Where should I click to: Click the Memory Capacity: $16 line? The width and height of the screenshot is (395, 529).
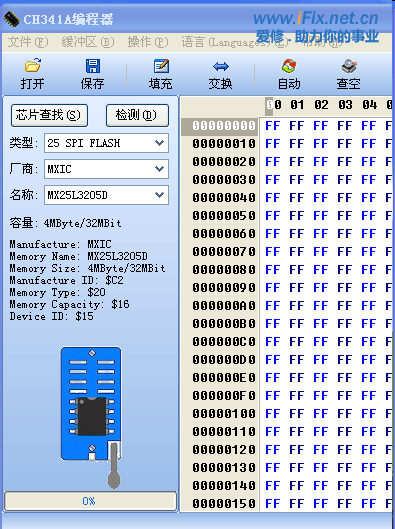tap(69, 304)
